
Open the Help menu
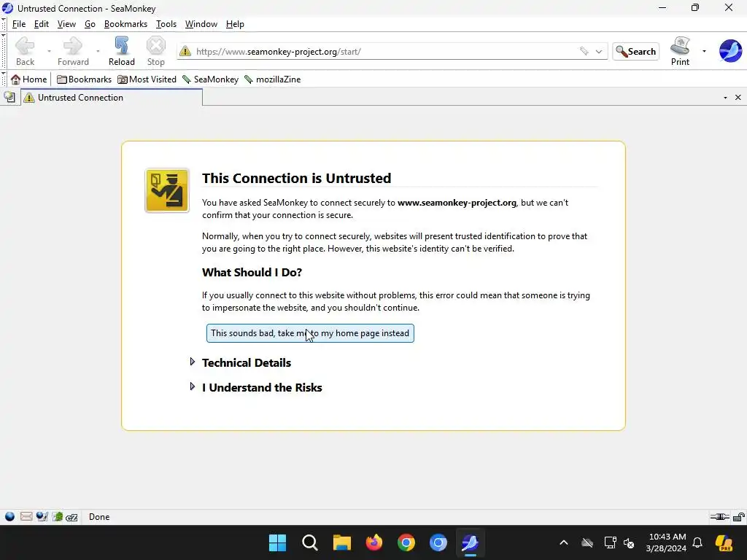pyautogui.click(x=235, y=24)
